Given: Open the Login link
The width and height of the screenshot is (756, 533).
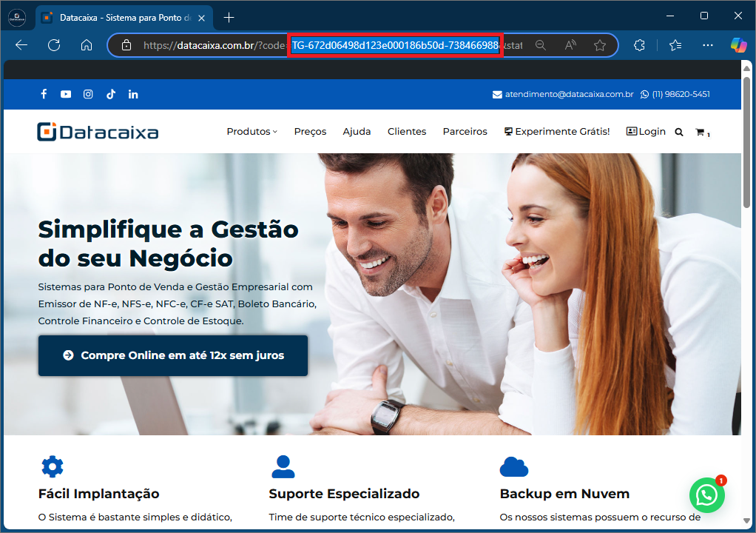Looking at the screenshot, I should 646,131.
